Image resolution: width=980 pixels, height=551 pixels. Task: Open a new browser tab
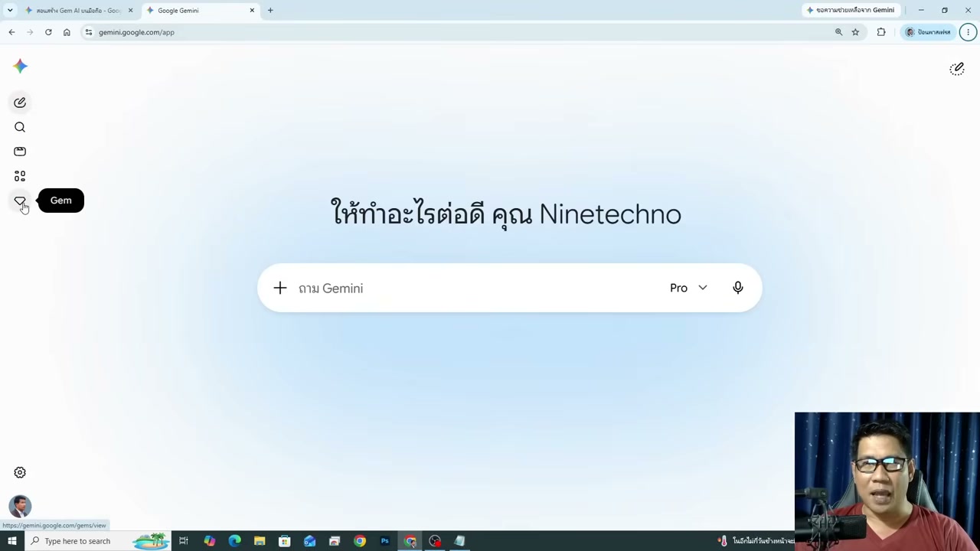[x=270, y=11]
